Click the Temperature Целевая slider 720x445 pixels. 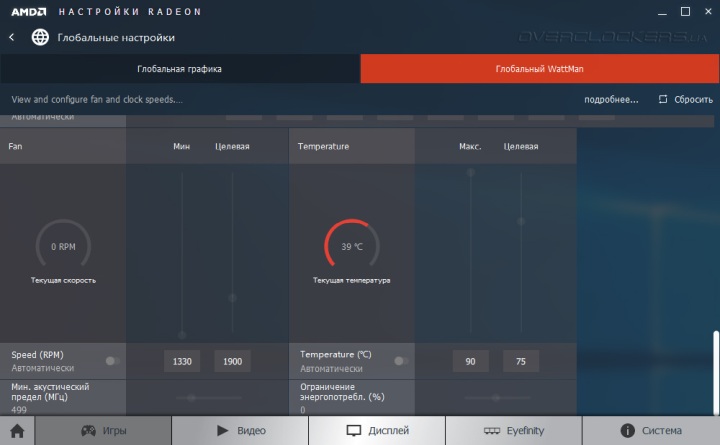coord(521,253)
